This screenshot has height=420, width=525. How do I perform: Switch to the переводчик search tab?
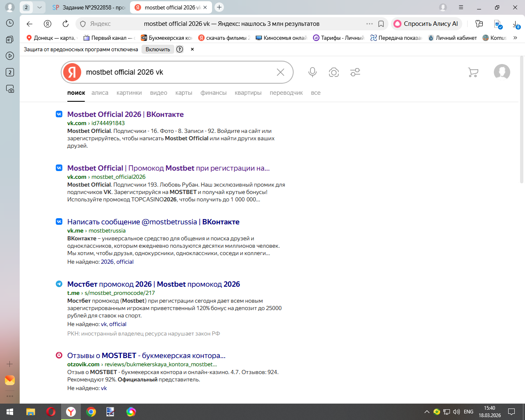[x=286, y=93]
